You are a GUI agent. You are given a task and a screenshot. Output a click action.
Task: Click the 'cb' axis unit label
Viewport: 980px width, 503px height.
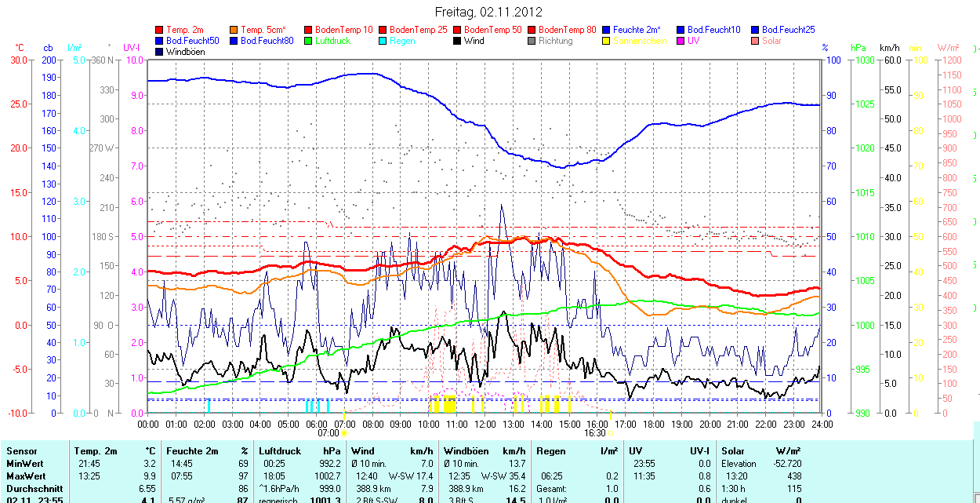(x=49, y=49)
